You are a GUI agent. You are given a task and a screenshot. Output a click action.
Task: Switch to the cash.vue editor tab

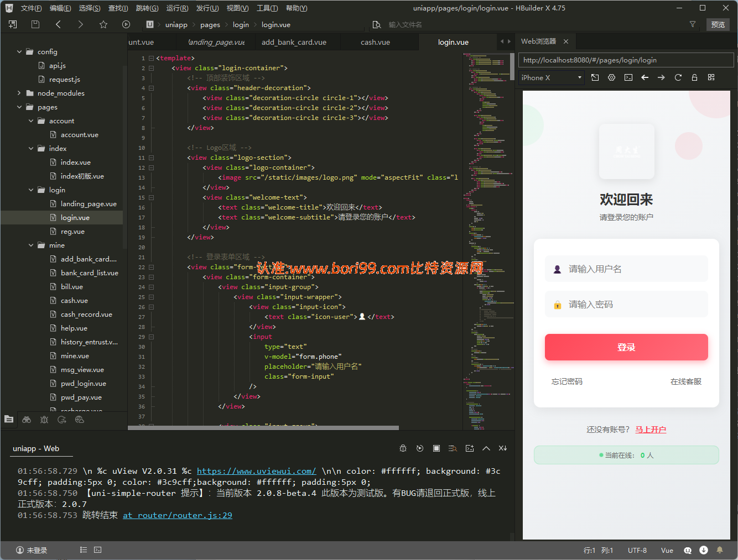point(375,42)
